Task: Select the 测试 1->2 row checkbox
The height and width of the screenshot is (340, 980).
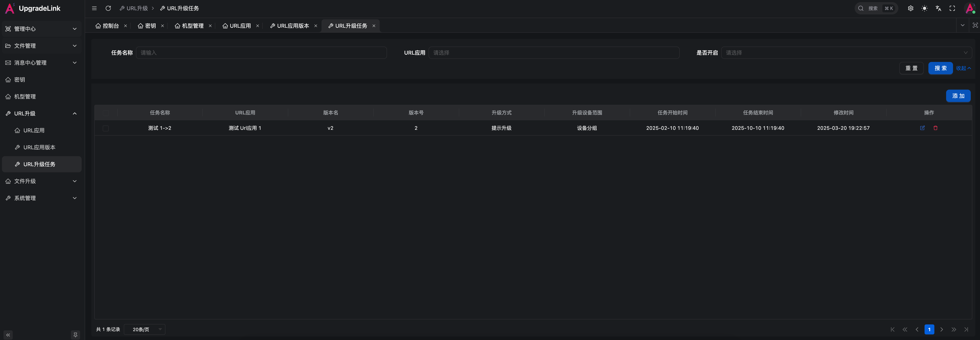Action: point(106,128)
